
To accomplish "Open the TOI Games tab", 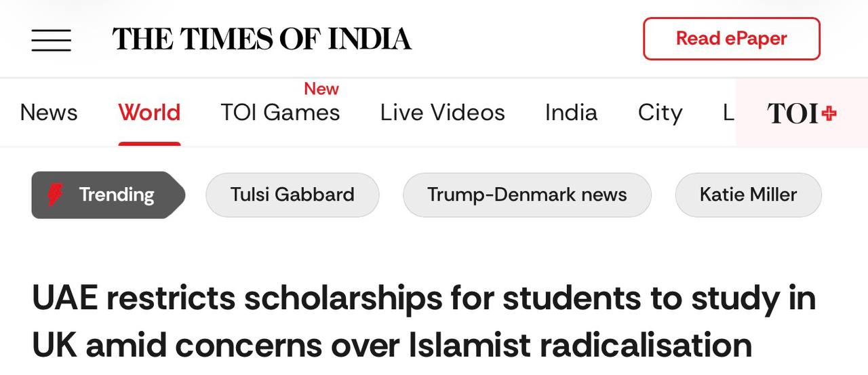I will click(280, 113).
